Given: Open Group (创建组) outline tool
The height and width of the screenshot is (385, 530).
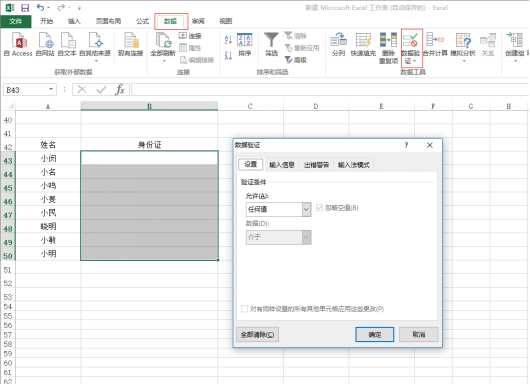Looking at the screenshot, I should (x=515, y=47).
